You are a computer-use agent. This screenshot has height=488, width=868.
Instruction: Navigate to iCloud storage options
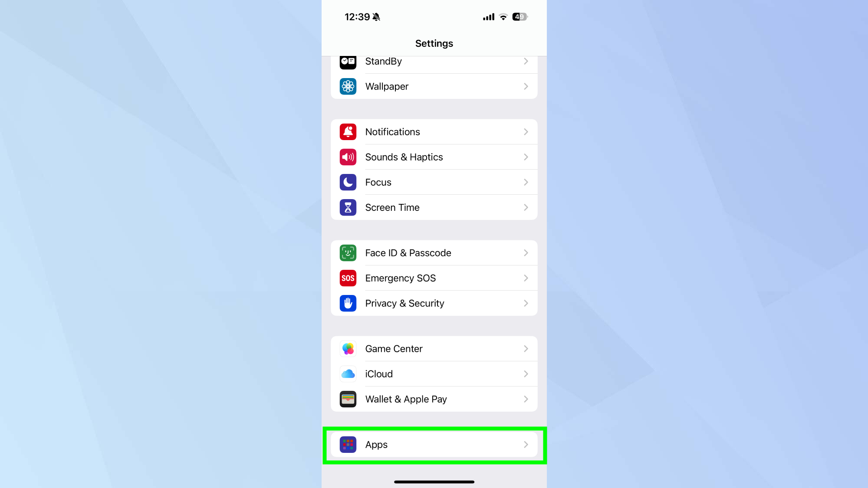point(434,373)
